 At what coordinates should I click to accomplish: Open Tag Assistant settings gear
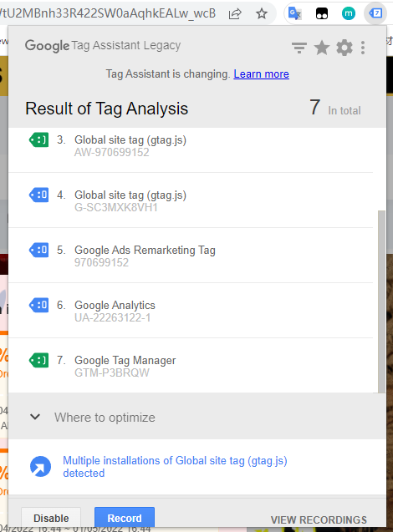click(x=345, y=48)
